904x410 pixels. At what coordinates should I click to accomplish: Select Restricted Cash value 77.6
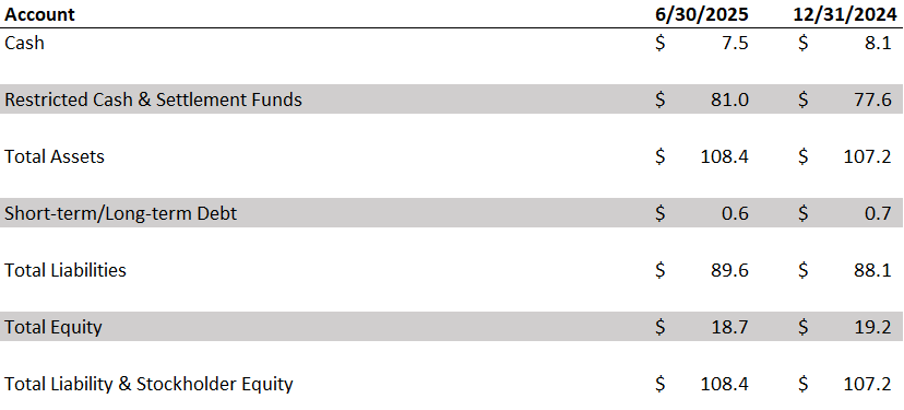(x=873, y=99)
